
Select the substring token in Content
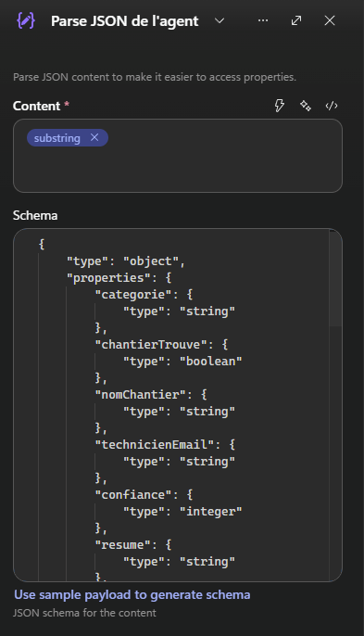56,138
